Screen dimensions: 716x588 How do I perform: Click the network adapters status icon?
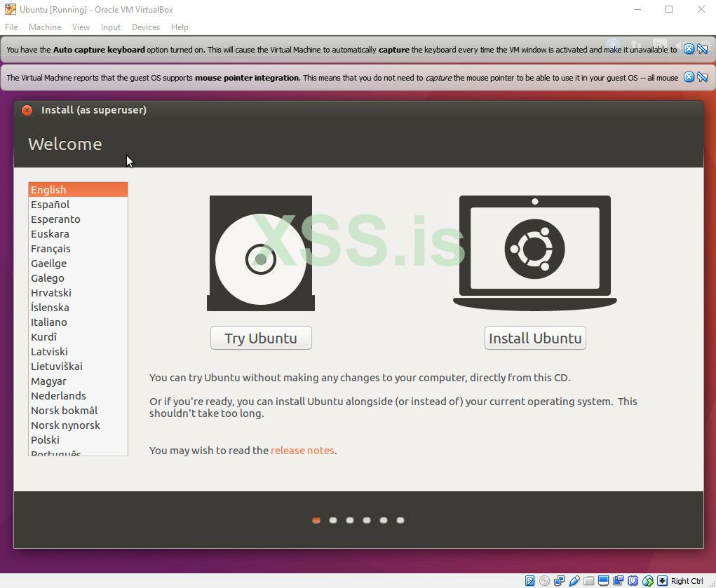coord(560,581)
